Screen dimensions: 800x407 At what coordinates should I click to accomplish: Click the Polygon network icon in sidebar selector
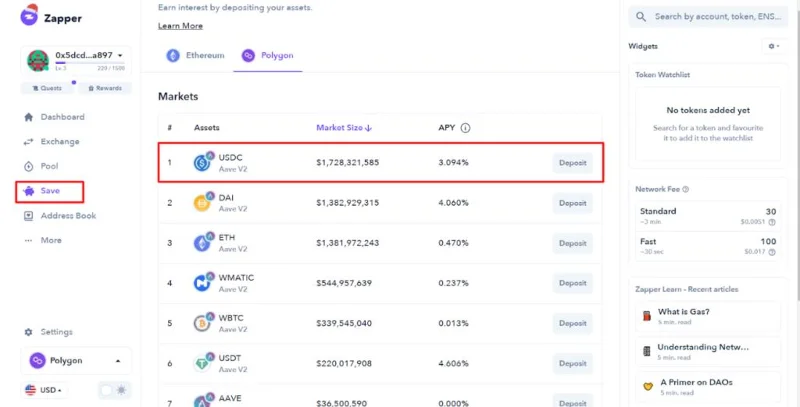pos(37,361)
